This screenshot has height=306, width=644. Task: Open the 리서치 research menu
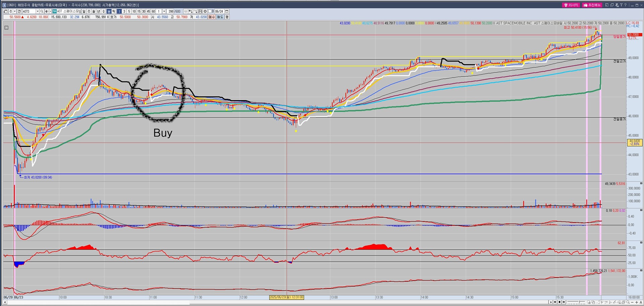(x=571, y=5)
